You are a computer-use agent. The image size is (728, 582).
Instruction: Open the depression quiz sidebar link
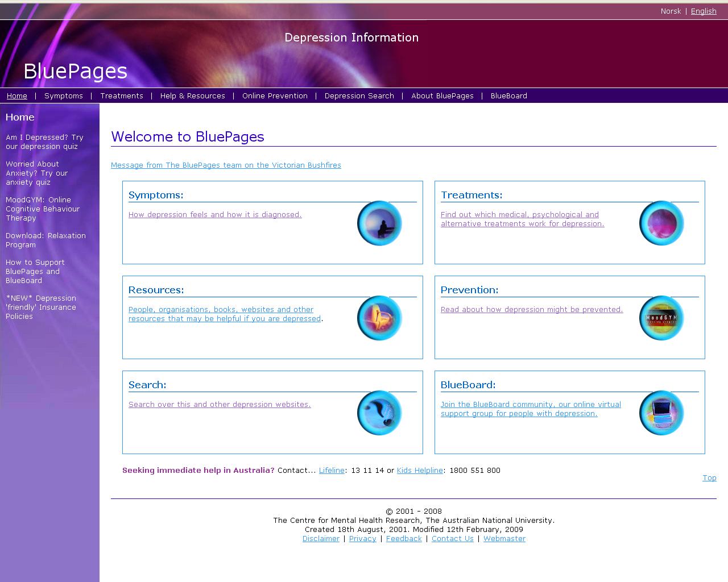coord(44,142)
